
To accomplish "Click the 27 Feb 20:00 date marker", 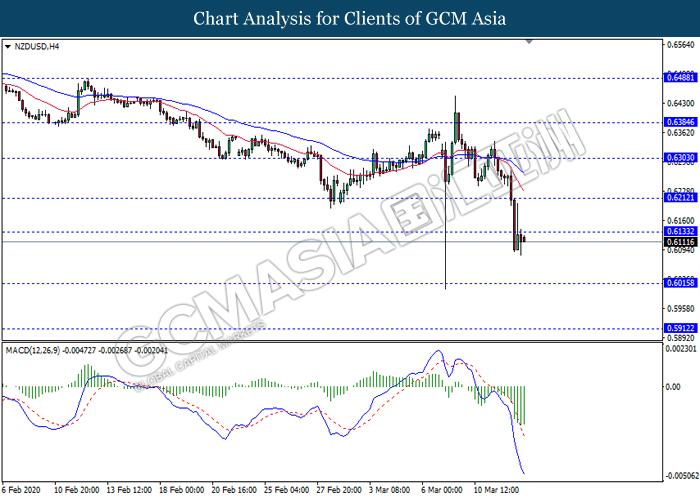I will (339, 490).
